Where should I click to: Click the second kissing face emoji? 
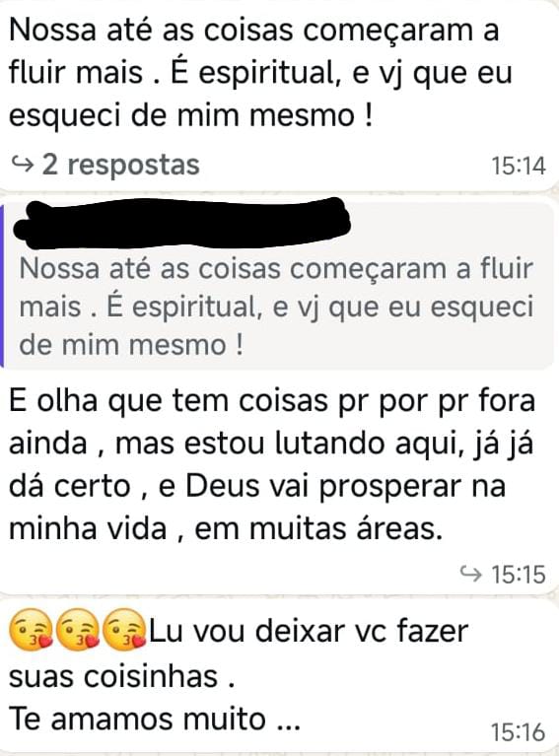coord(78,630)
